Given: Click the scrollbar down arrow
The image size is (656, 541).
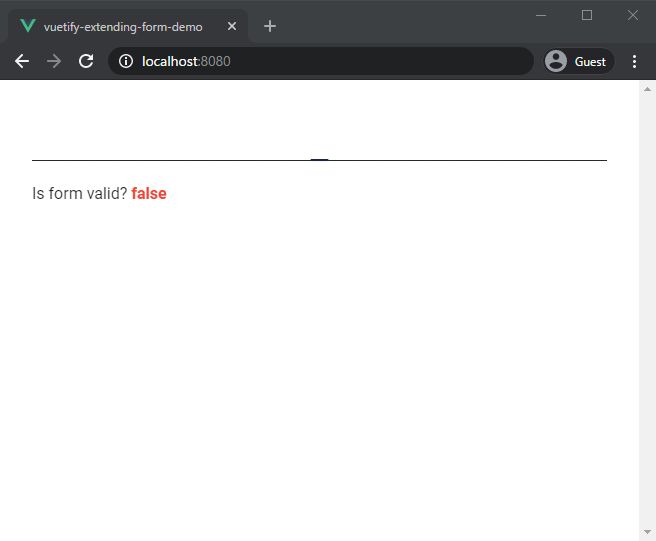Looking at the screenshot, I should 647,532.
